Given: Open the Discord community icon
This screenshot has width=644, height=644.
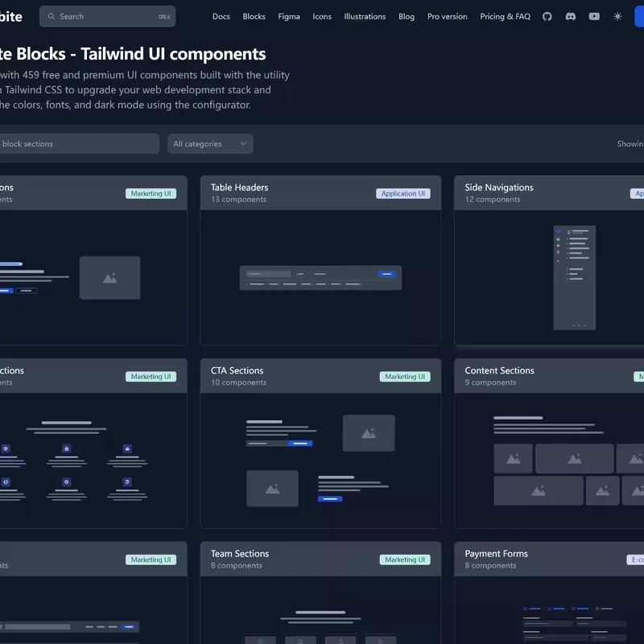Looking at the screenshot, I should click(x=571, y=16).
